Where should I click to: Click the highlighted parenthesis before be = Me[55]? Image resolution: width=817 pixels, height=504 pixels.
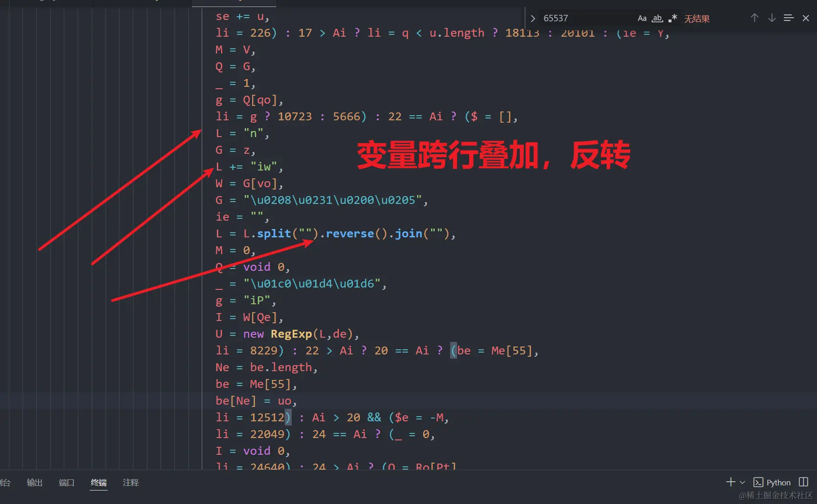(453, 351)
